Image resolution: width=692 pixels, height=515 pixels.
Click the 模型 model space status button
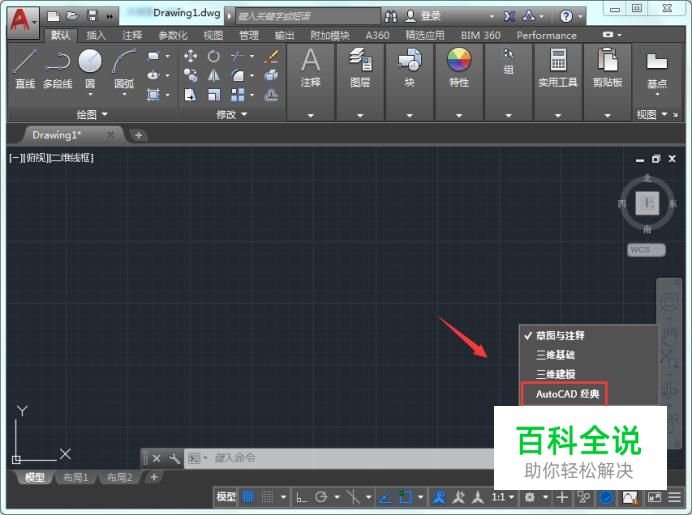226,497
